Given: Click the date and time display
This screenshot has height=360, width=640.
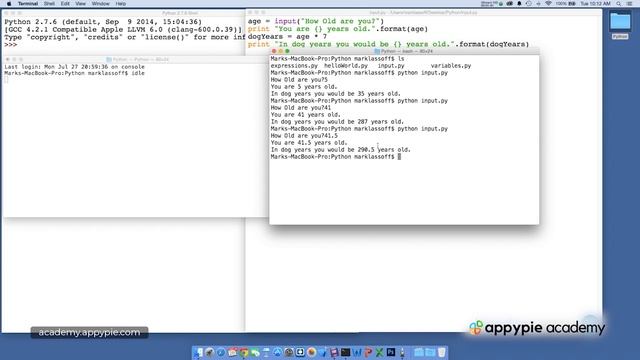Looking at the screenshot, I should [x=596, y=4].
